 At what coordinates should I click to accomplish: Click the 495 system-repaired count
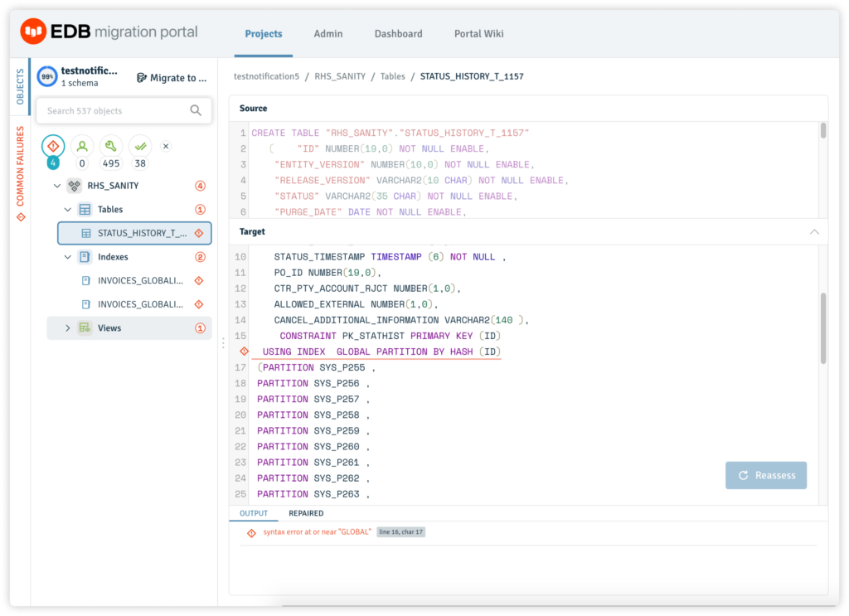click(111, 163)
